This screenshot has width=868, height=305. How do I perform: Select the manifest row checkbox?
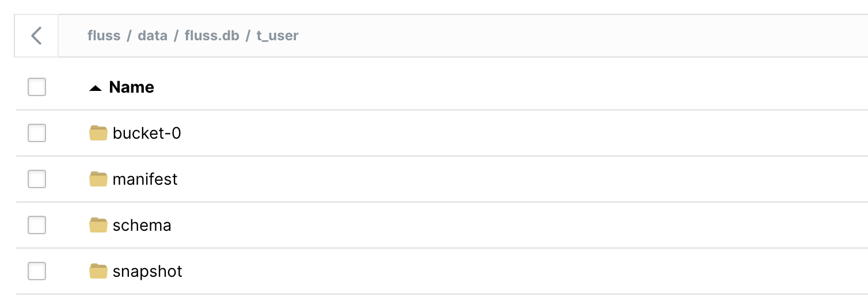pos(37,180)
